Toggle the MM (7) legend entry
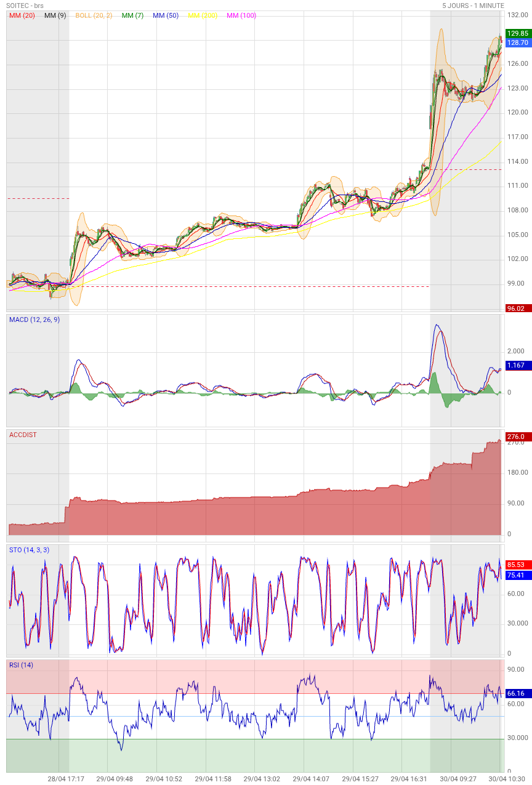The width and height of the screenshot is (532, 785). 132,15
